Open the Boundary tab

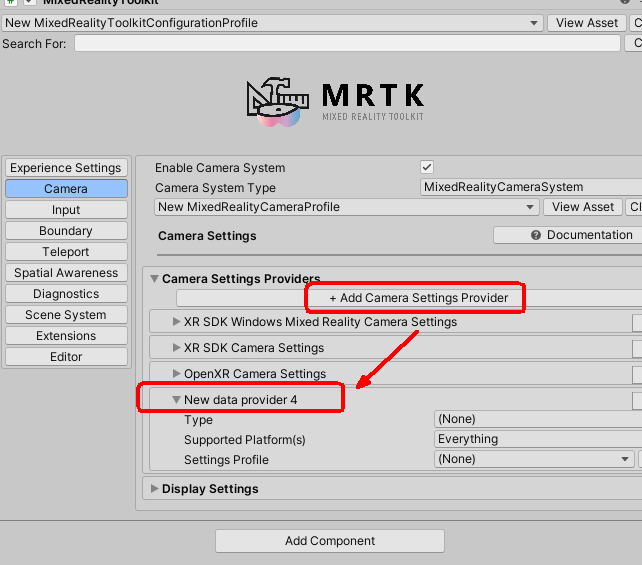(x=66, y=231)
